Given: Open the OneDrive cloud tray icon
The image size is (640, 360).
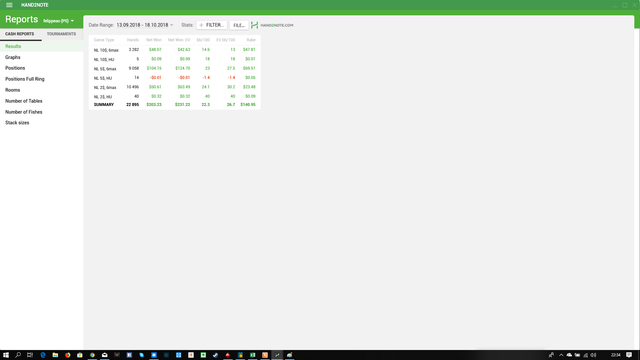Looking at the screenshot, I should [569, 355].
